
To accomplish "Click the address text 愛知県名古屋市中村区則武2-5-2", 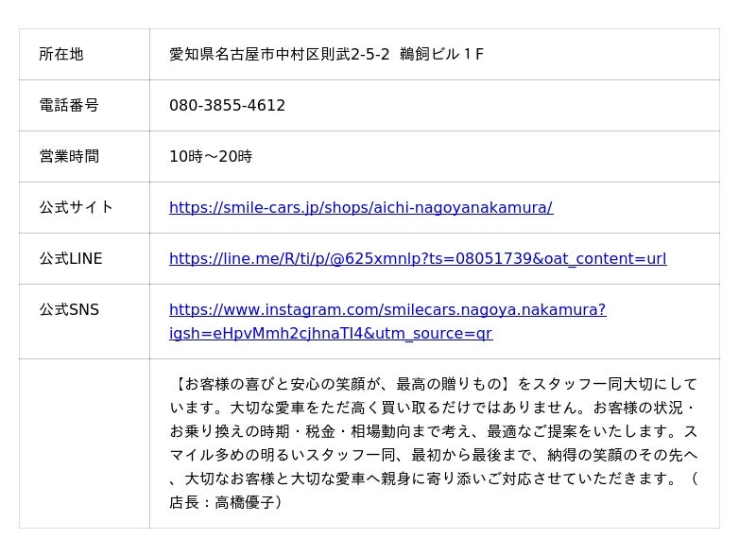I will pos(279,54).
